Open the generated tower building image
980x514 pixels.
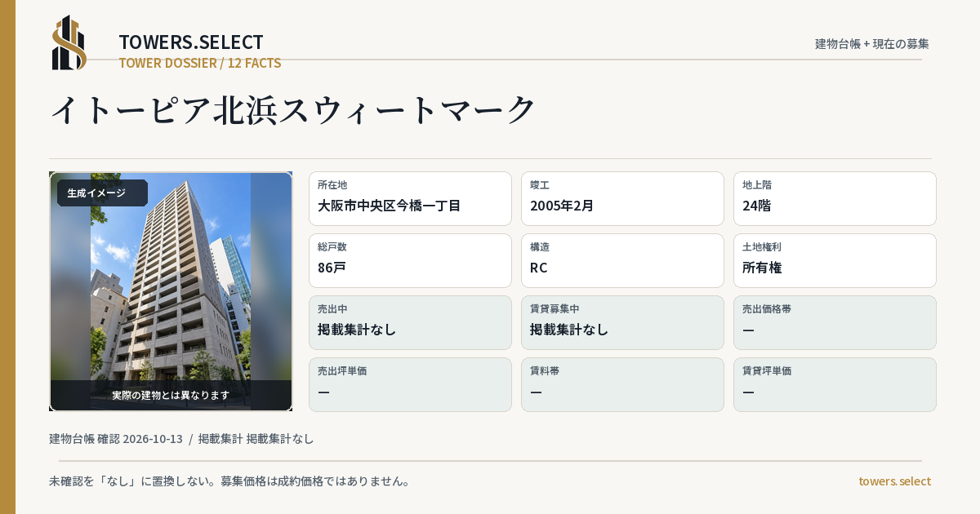[171, 291]
